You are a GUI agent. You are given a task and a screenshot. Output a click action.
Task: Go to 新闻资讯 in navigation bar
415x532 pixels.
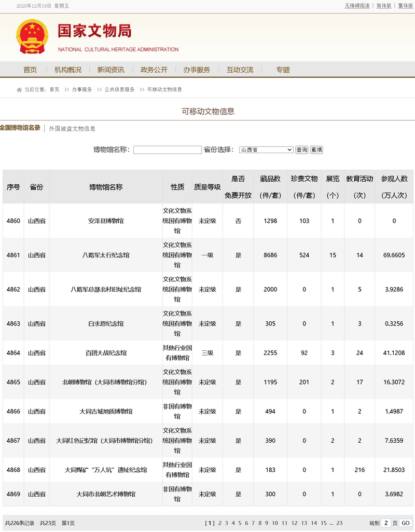point(110,70)
